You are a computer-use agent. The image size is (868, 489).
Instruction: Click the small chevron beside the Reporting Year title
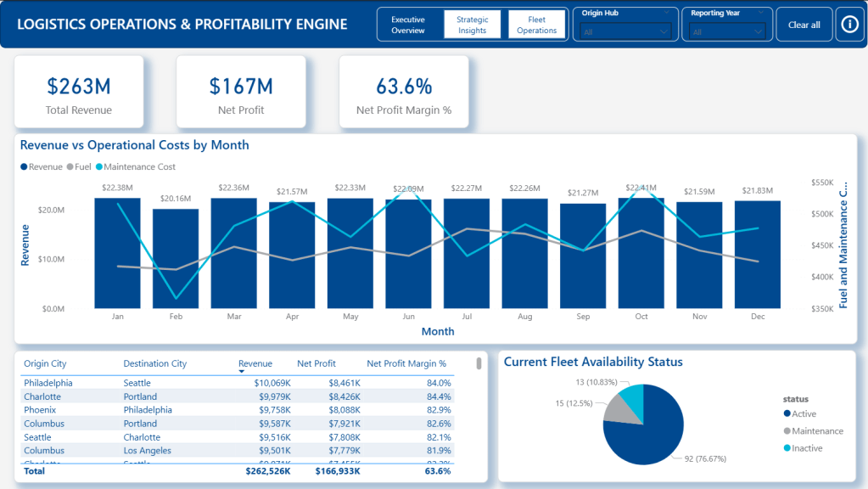pyautogui.click(x=762, y=14)
